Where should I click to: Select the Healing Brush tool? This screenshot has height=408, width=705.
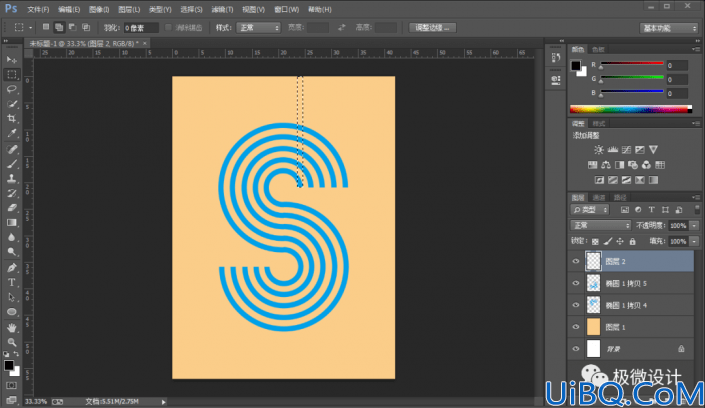pos(12,149)
